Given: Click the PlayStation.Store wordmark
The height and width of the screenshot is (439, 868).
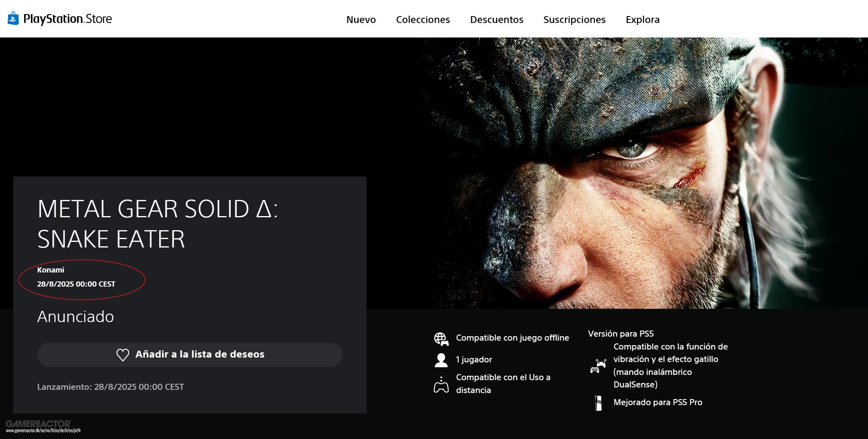Looking at the screenshot, I should pyautogui.click(x=68, y=19).
